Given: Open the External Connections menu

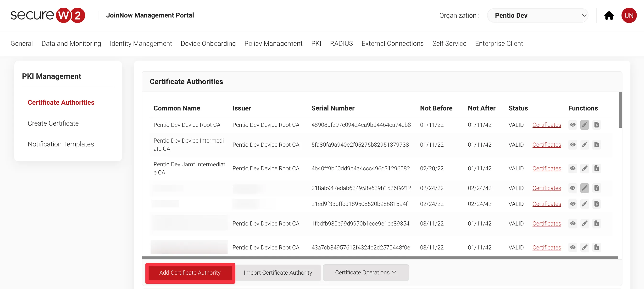Looking at the screenshot, I should pyautogui.click(x=393, y=44).
